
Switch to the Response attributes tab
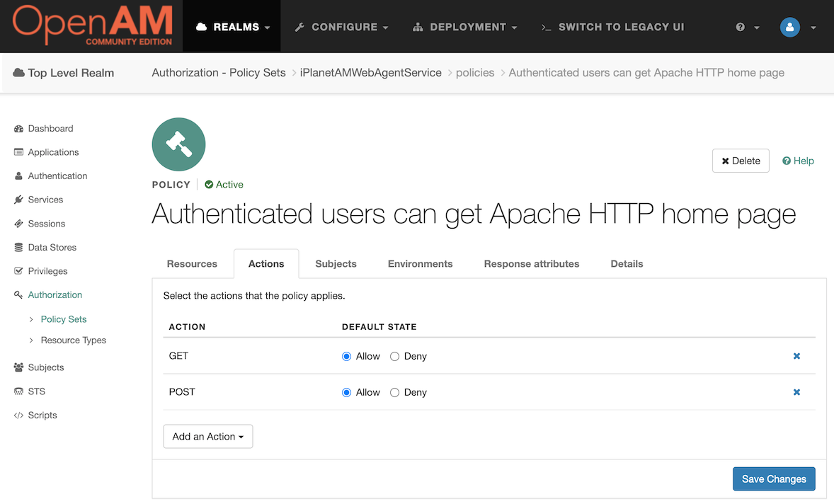pyautogui.click(x=532, y=264)
